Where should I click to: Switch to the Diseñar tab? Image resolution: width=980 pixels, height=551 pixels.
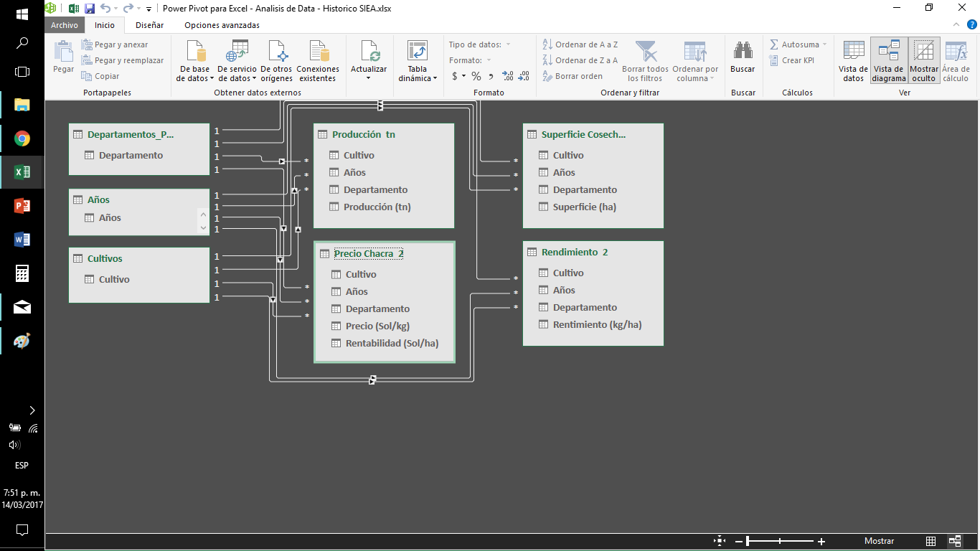pos(149,25)
